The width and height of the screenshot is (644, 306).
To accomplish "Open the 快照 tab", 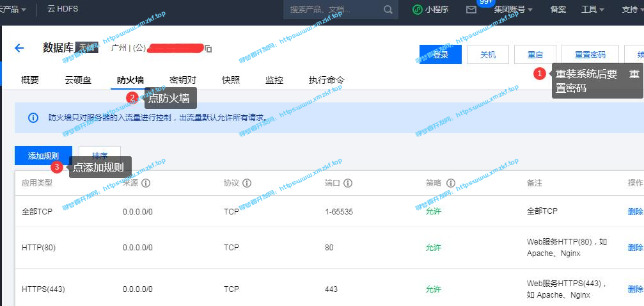I will point(231,80).
